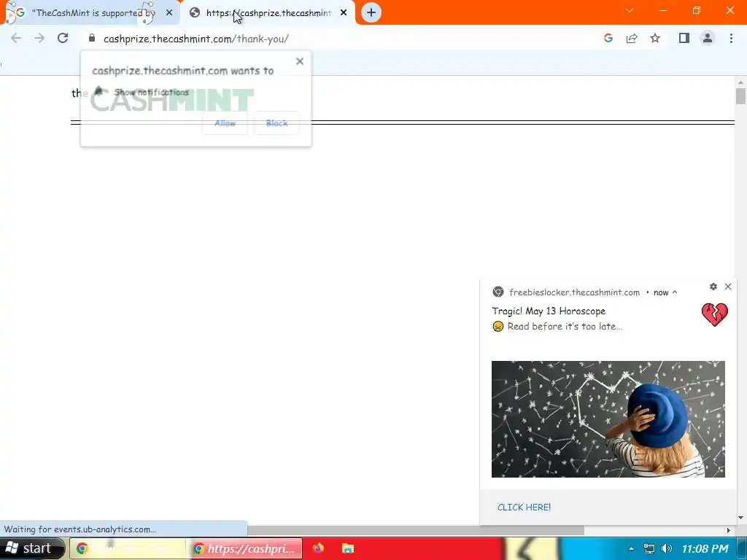Open the tab search dropdown
Screen dimensions: 747x560
pyautogui.click(x=630, y=10)
